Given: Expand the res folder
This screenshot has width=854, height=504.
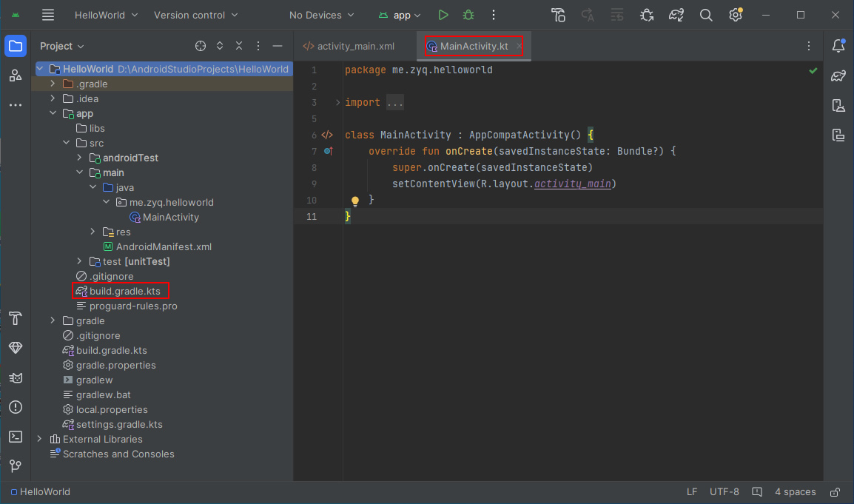Looking at the screenshot, I should click(93, 232).
